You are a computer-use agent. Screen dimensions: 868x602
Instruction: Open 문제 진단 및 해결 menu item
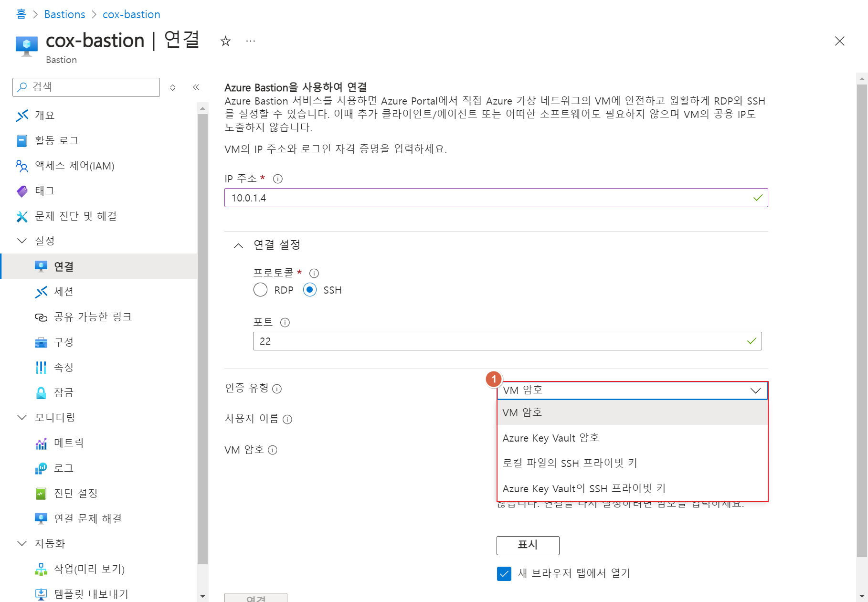click(x=98, y=216)
